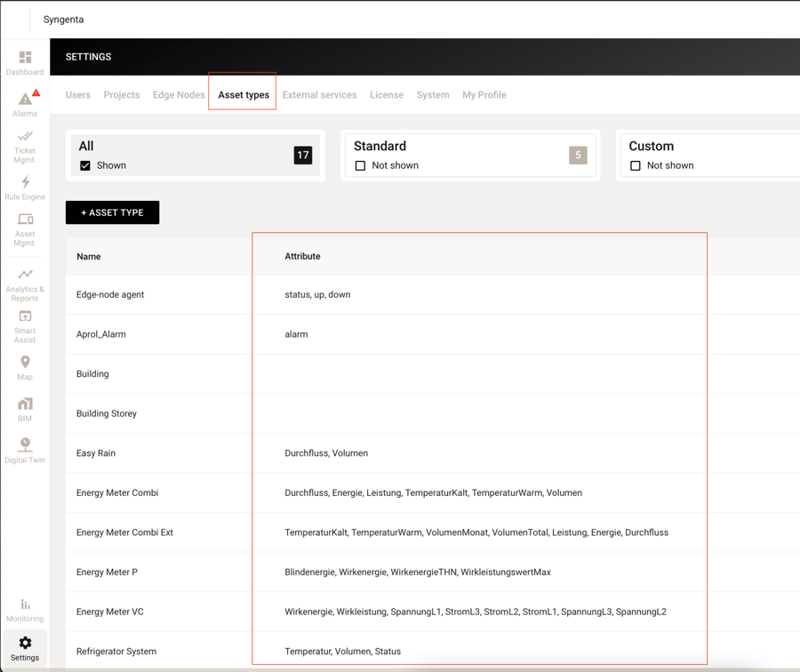Viewport: 800px width, 672px height.
Task: Click the + ASSET TYPE button
Action: click(x=112, y=212)
